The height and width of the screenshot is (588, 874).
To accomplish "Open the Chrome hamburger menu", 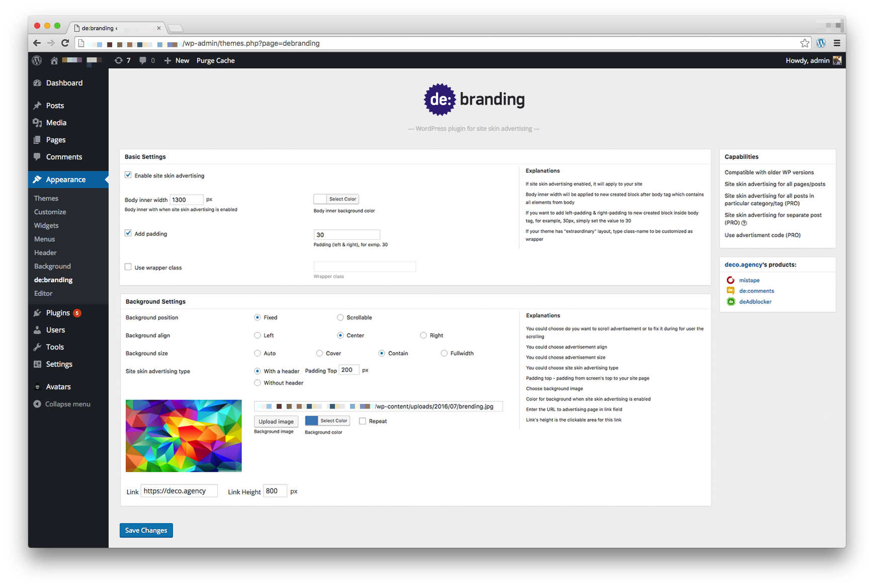I will coord(837,43).
